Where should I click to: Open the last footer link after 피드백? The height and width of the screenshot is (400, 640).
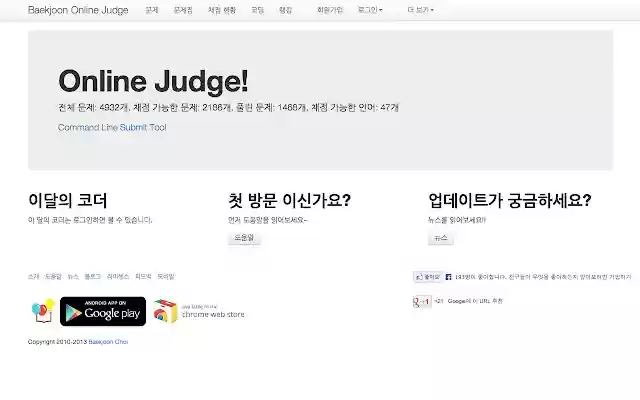[166, 277]
